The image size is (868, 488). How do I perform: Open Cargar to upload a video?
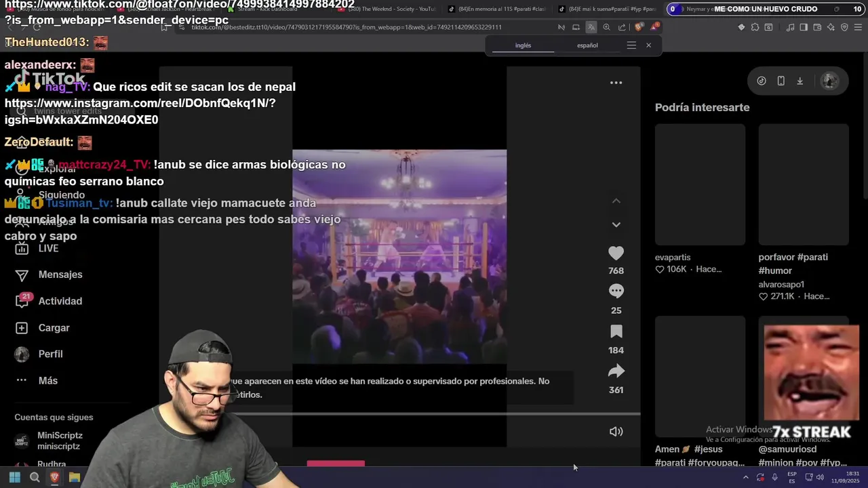43,328
